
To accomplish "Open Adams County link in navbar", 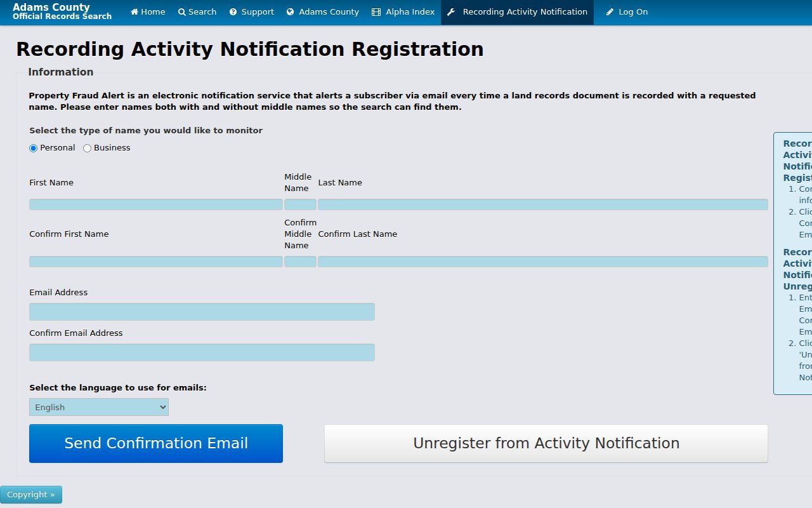I will 323,12.
